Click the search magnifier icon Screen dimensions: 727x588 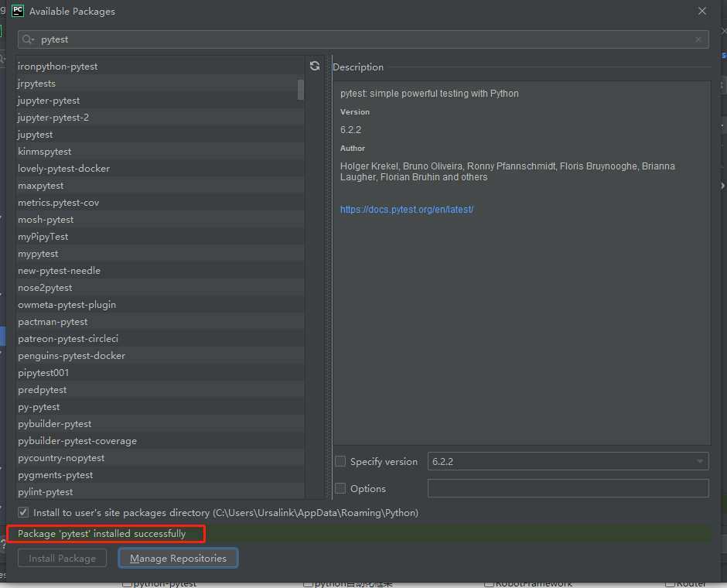click(x=28, y=39)
